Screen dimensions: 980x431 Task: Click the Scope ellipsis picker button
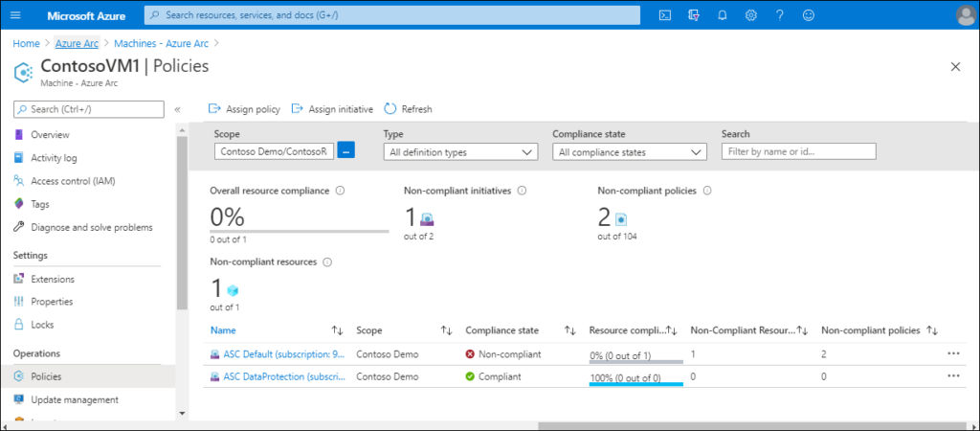pyautogui.click(x=346, y=150)
